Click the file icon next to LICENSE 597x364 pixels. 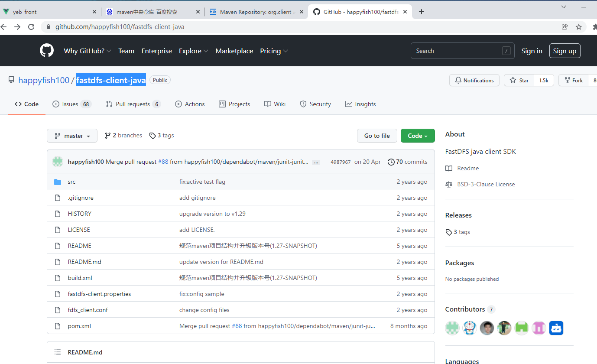coord(58,230)
